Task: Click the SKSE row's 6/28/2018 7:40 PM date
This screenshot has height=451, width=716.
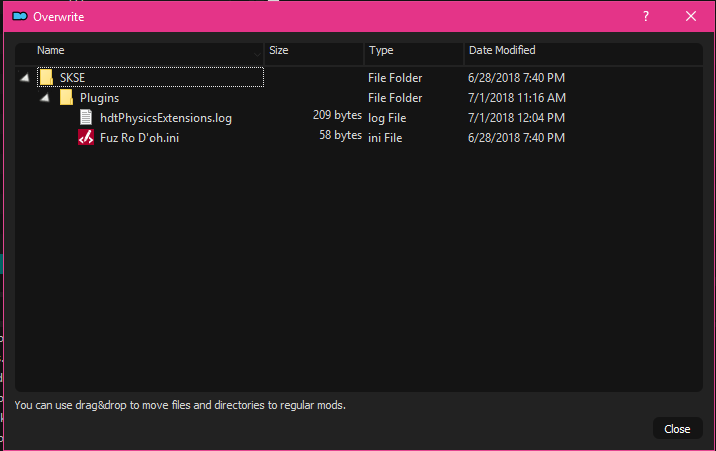Action: click(x=516, y=78)
